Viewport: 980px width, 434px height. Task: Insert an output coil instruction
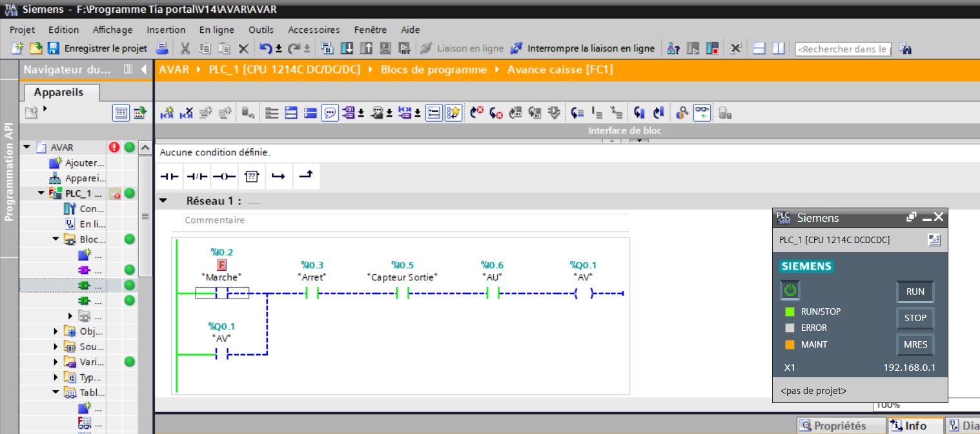(223, 177)
